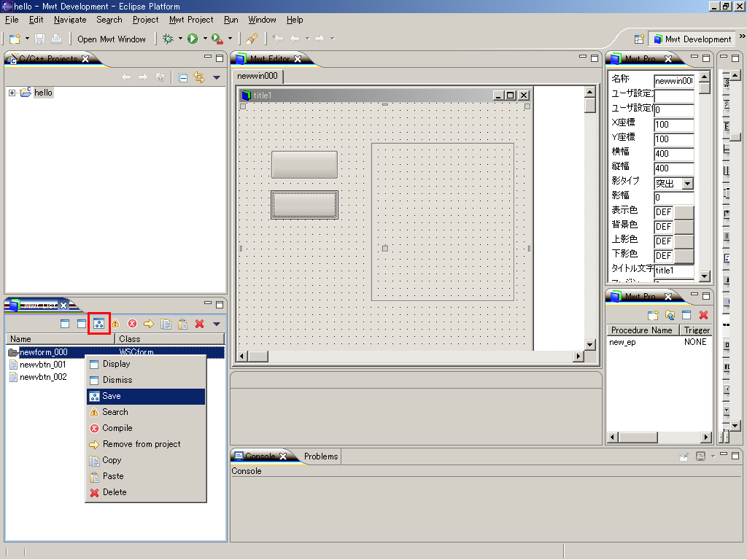Click the Compile icon in Mwt List toolbar
Screen dimensions: 747x560
tap(132, 324)
